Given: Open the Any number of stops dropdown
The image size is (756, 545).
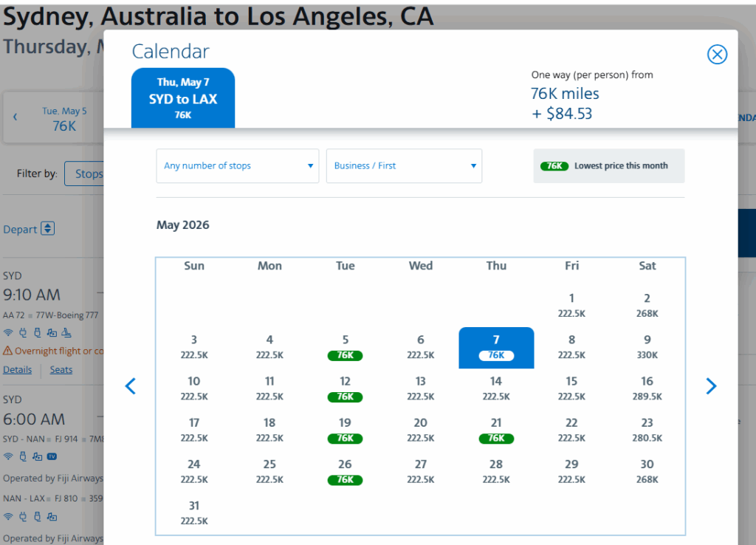Looking at the screenshot, I should pos(237,165).
